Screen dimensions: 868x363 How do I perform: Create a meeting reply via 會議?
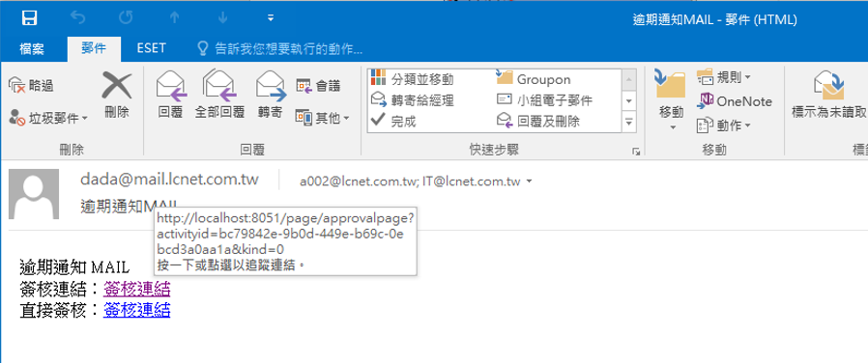(319, 86)
